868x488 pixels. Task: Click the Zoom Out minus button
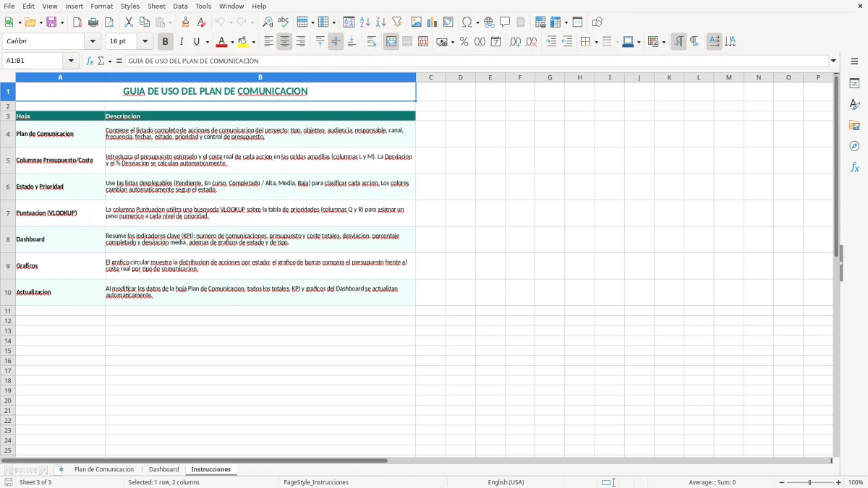tap(782, 482)
